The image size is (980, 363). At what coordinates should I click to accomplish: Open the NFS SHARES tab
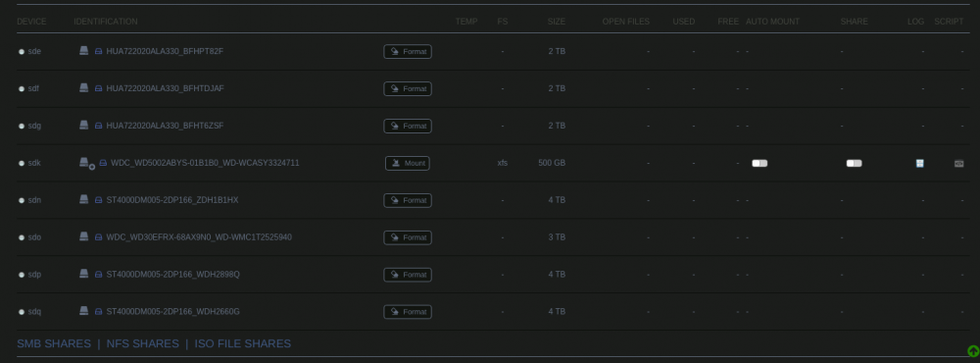click(x=142, y=343)
